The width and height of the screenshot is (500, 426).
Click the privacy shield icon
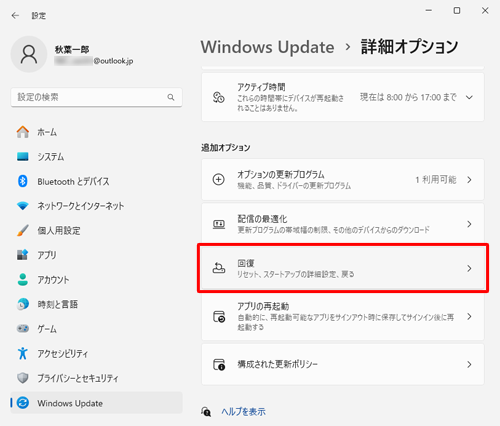[23, 378]
